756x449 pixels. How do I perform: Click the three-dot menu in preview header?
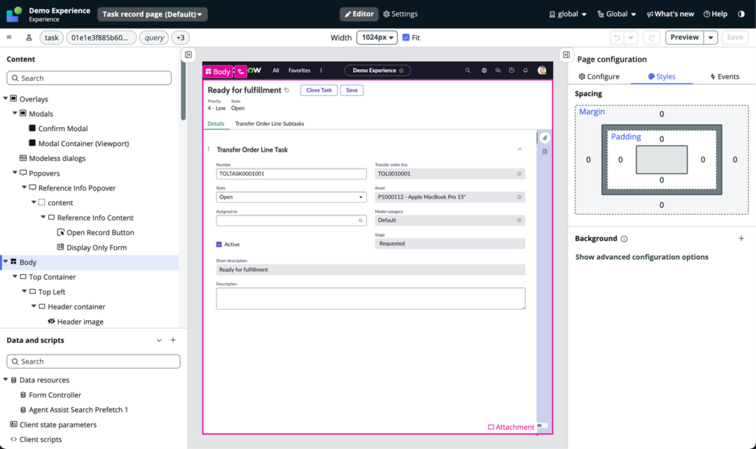point(321,70)
